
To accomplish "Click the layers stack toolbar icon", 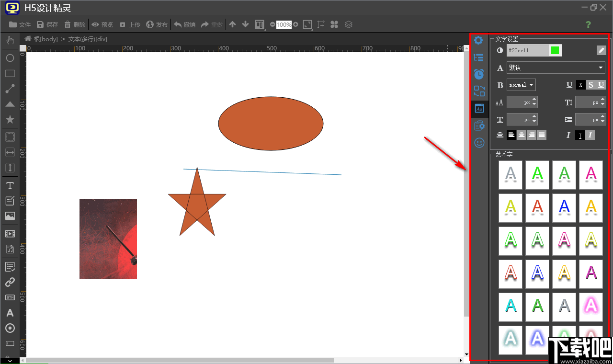I will point(349,24).
